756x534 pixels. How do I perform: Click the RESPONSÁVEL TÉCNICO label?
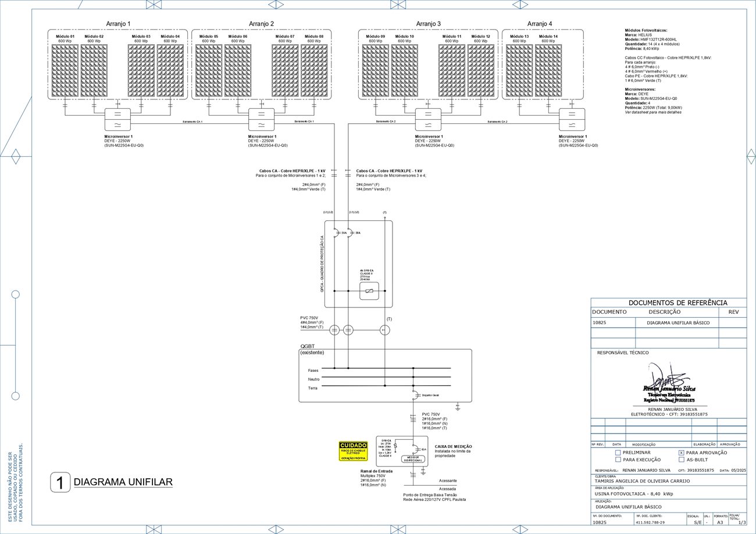click(x=623, y=353)
